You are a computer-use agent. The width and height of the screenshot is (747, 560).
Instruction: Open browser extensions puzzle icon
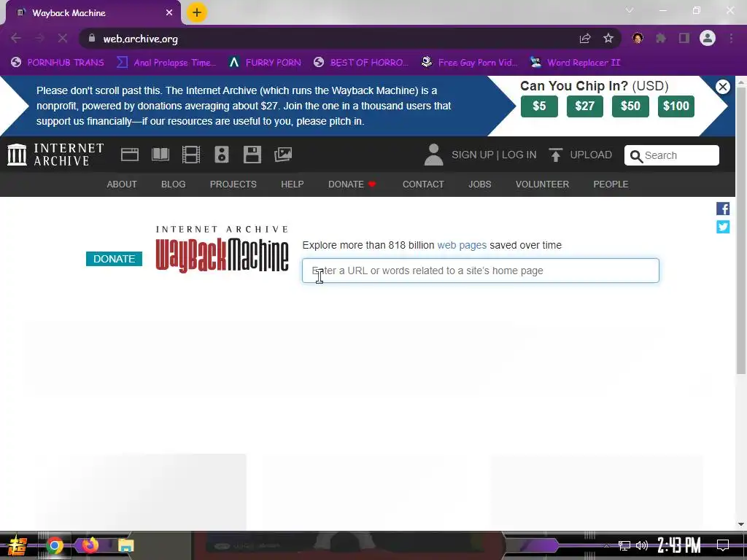pos(661,39)
